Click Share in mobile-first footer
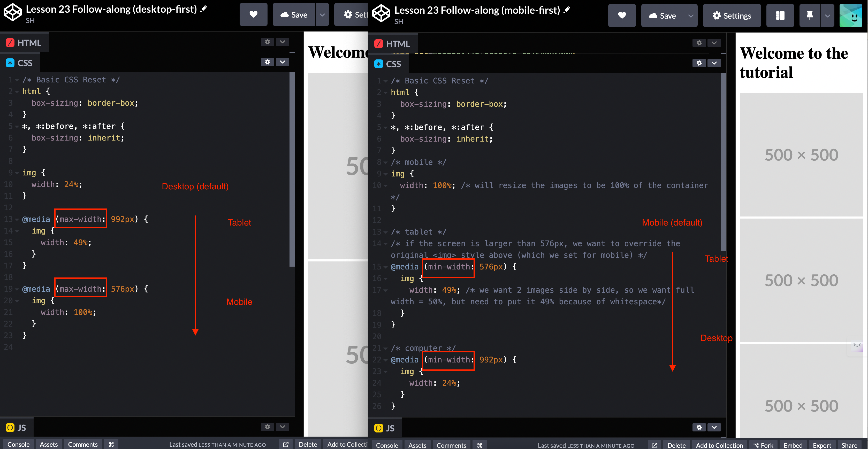The width and height of the screenshot is (868, 449). (849, 445)
